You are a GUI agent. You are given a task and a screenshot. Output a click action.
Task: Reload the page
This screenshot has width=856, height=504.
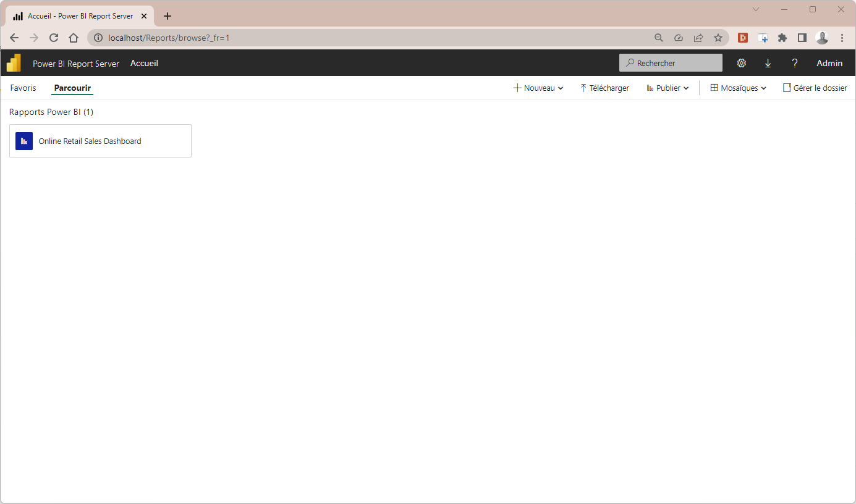[54, 38]
